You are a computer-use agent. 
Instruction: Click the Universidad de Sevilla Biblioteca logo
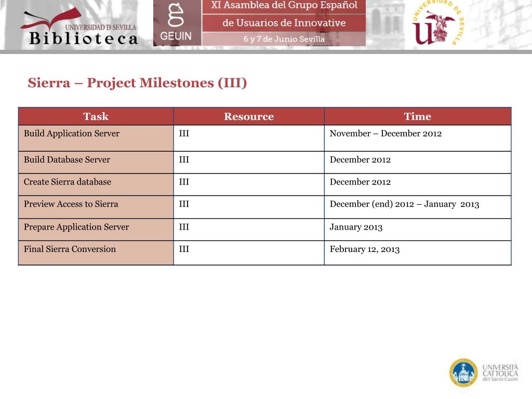click(79, 27)
